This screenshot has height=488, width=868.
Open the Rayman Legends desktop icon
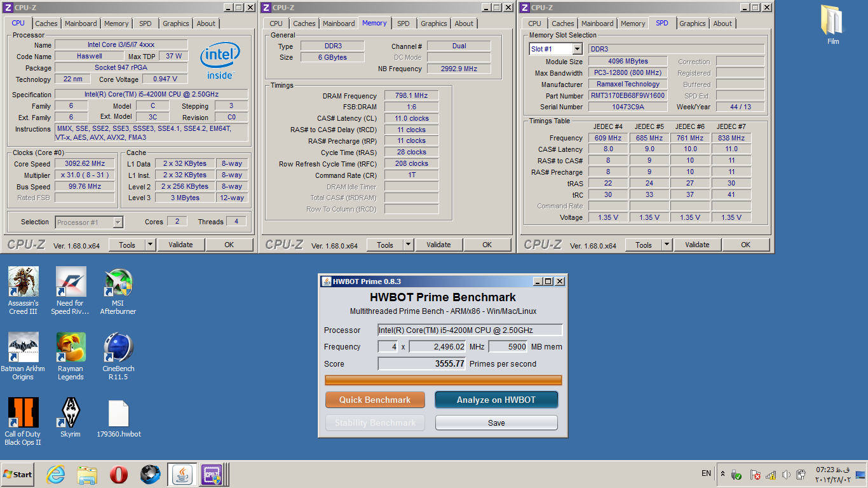pos(71,356)
